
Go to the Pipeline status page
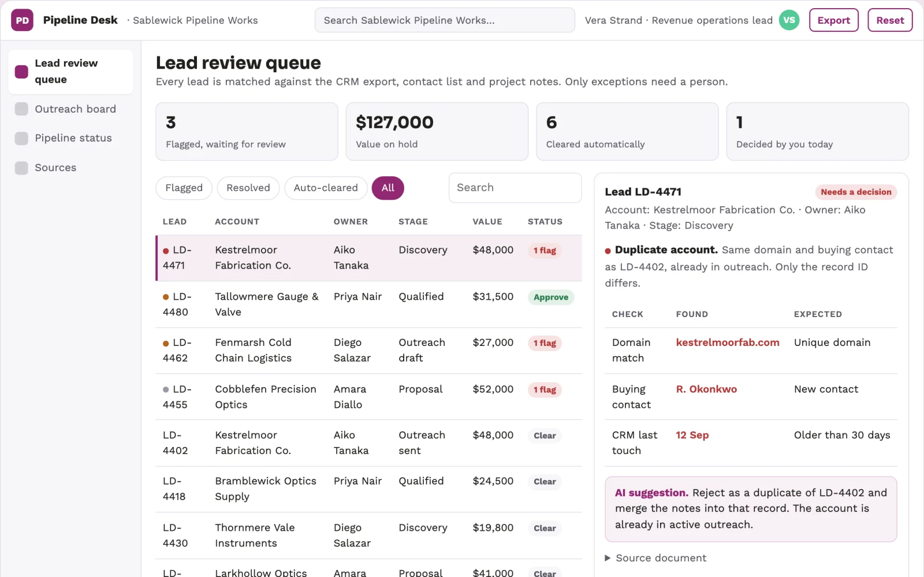coord(70,138)
